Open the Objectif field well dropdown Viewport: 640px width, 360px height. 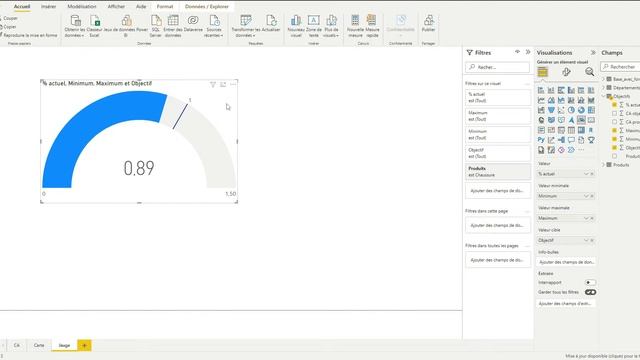[x=586, y=240]
